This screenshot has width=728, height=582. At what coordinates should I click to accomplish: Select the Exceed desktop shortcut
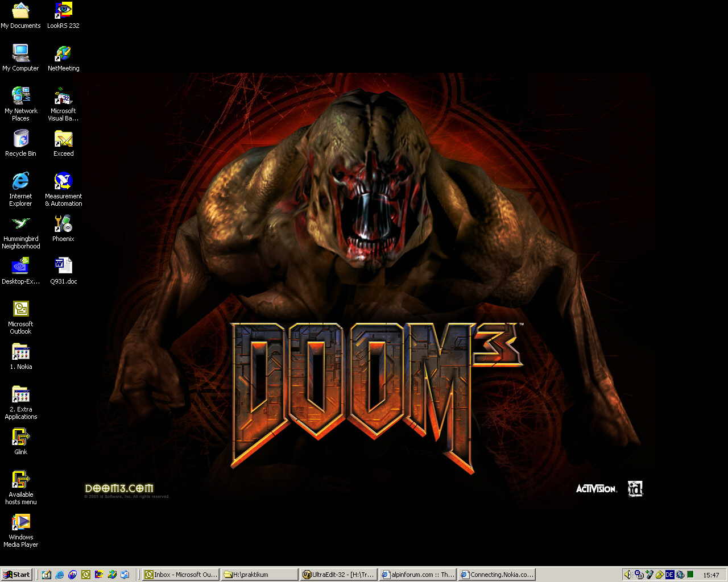point(63,139)
